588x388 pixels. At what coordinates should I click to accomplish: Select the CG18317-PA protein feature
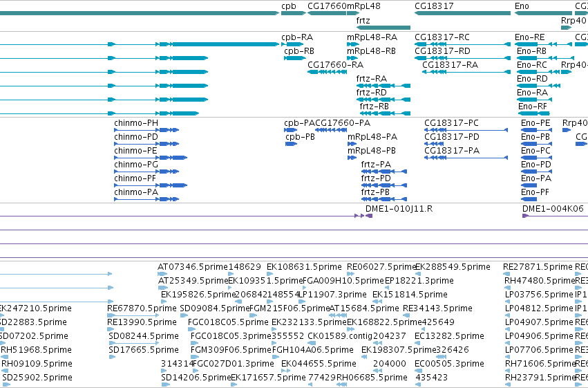coord(466,158)
